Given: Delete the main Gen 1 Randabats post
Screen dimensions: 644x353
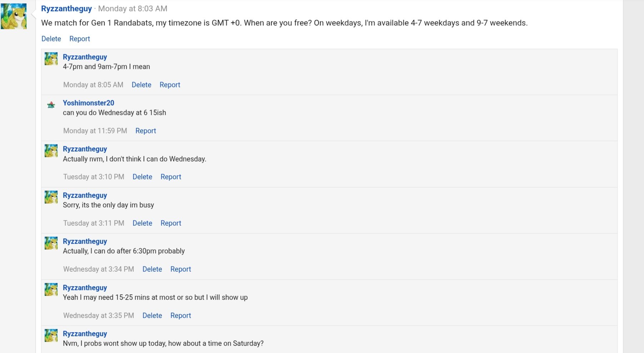Looking at the screenshot, I should [51, 39].
